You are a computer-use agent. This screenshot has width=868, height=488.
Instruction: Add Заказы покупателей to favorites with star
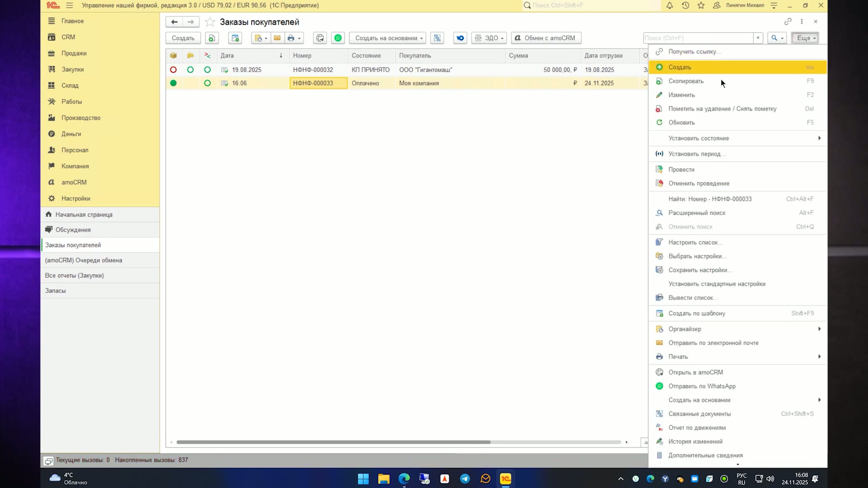(210, 22)
